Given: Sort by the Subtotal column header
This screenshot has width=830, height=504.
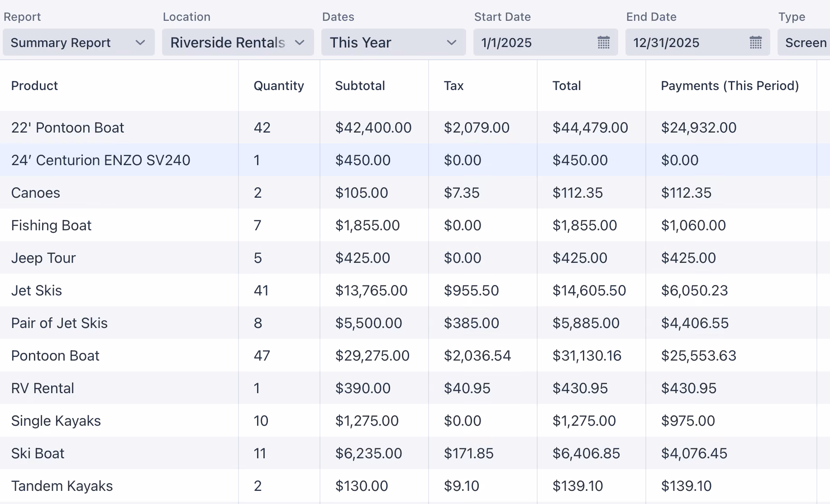Looking at the screenshot, I should (x=360, y=86).
